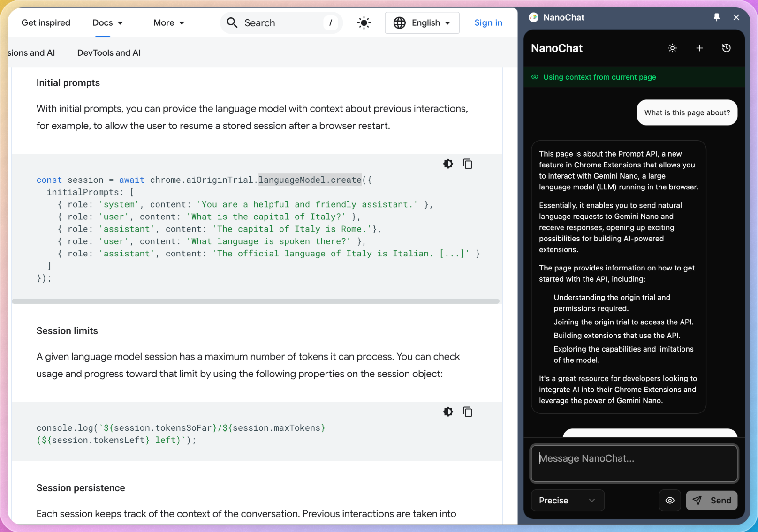
Task: Click the 'Session persistence' heading
Action: (81, 488)
